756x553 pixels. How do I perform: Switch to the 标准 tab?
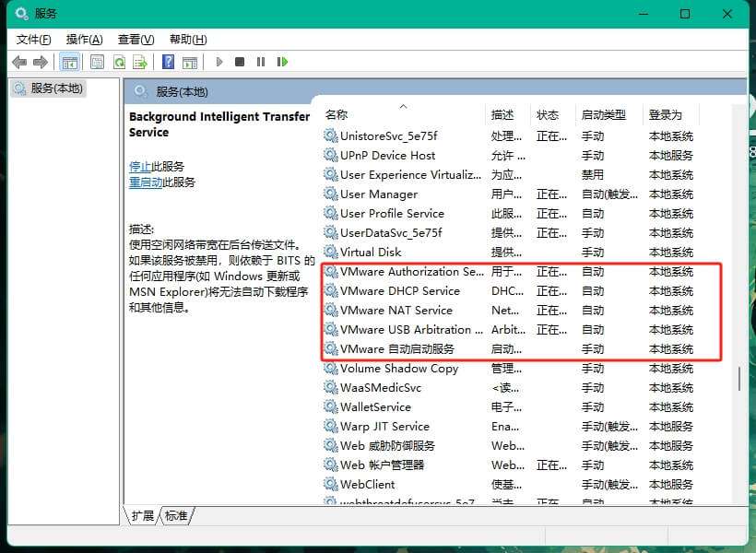click(x=176, y=515)
